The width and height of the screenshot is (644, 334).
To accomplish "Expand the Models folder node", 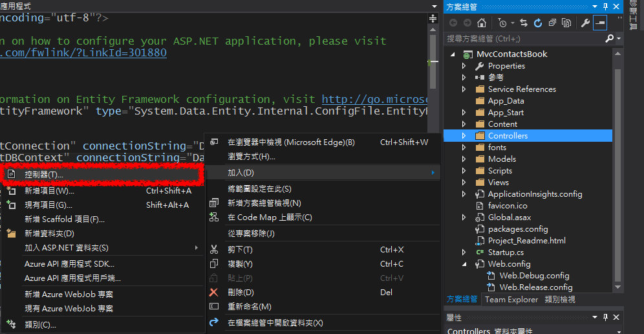I will click(x=464, y=159).
